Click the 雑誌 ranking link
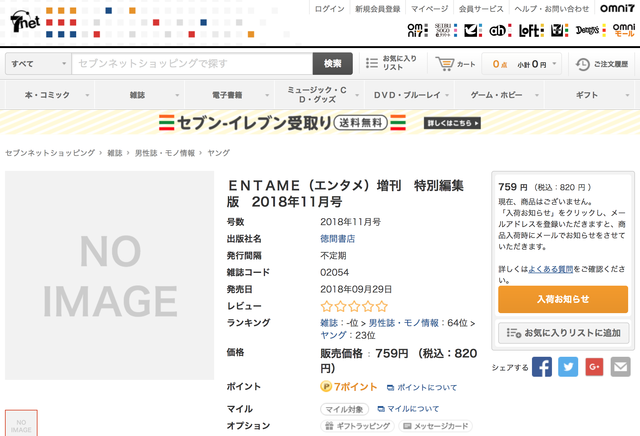The height and width of the screenshot is (436, 640). pyautogui.click(x=329, y=323)
